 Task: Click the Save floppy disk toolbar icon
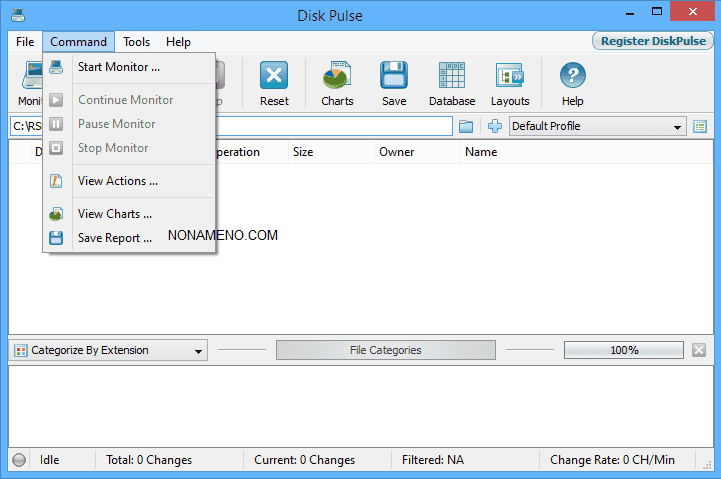(x=394, y=78)
